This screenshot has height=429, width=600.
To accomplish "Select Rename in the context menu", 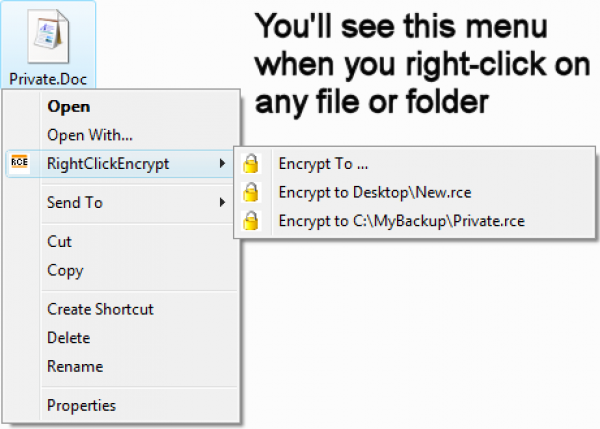I will click(72, 366).
